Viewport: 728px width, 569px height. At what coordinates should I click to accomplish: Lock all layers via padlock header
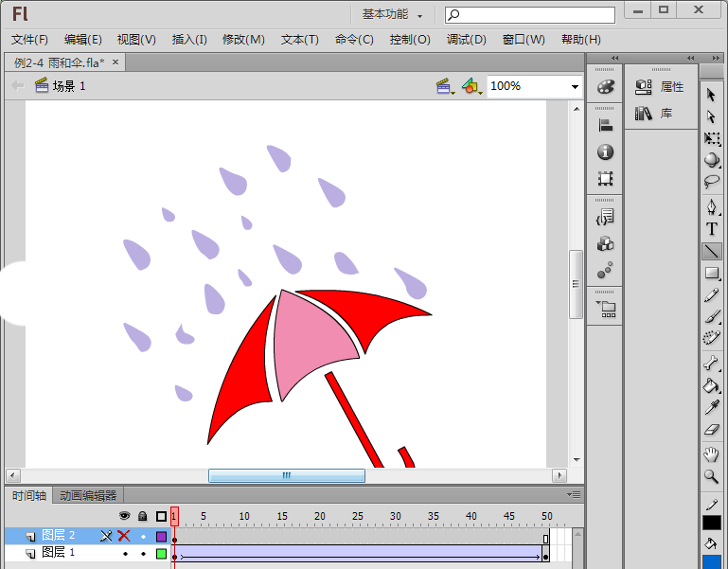pos(143,516)
